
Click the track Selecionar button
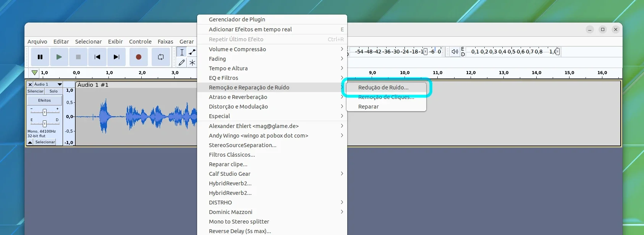click(45, 142)
